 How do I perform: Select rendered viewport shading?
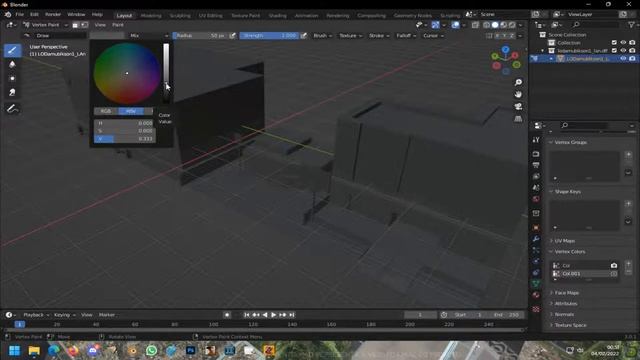[x=512, y=25]
